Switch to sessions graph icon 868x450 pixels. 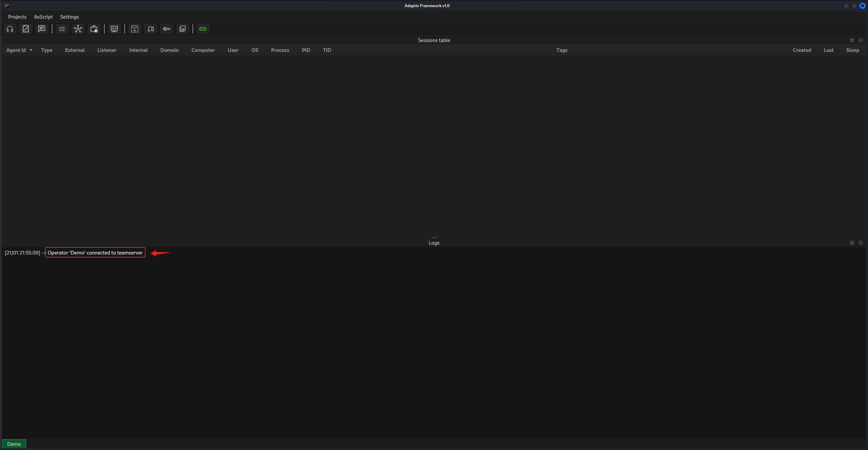click(78, 29)
